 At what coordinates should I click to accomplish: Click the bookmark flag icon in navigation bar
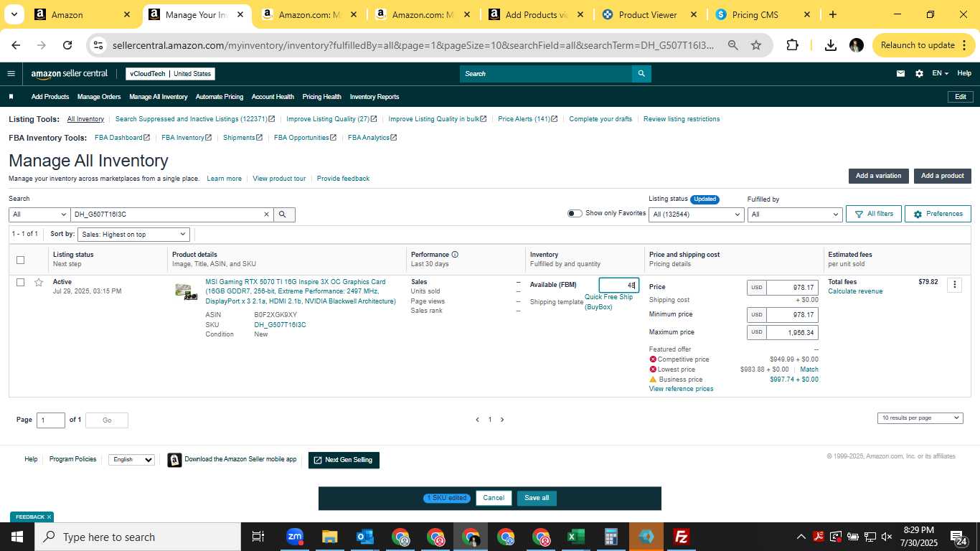[11, 97]
